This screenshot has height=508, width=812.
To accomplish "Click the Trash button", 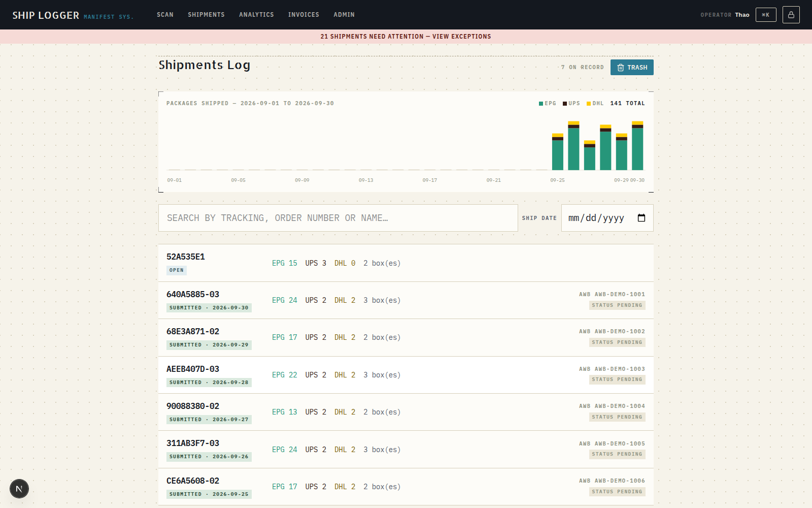I will click(632, 68).
